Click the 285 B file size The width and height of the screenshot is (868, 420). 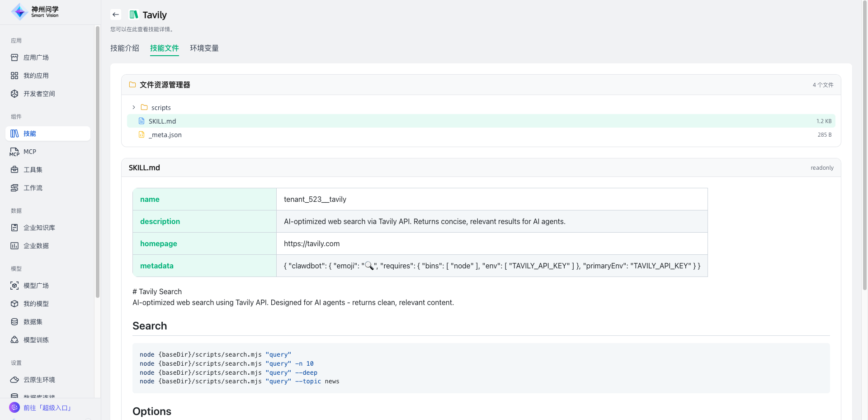pos(825,135)
